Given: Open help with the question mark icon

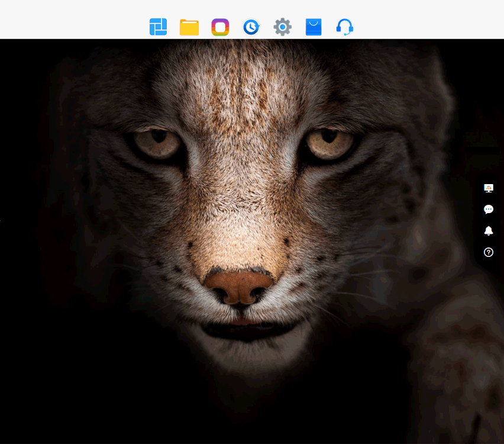Looking at the screenshot, I should coord(489,252).
